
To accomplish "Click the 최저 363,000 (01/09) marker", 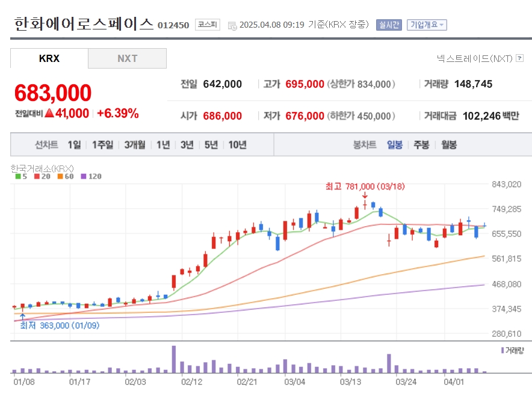I will [60, 325].
